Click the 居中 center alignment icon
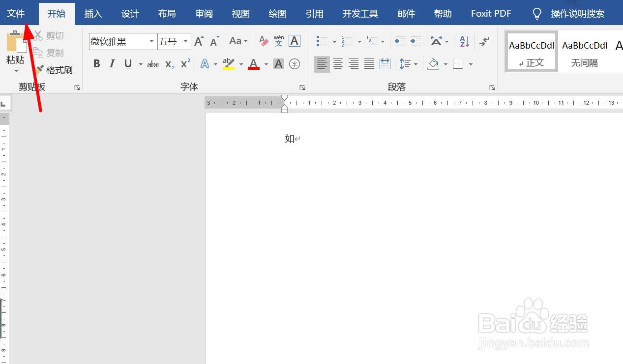623x364 pixels. pos(338,64)
